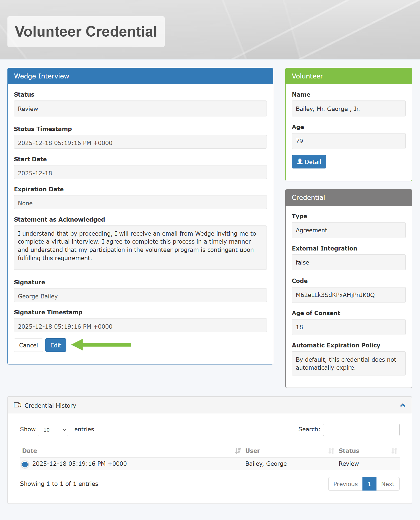Focus the history Search field
Viewport: 420px width, 520px height.
361,430
